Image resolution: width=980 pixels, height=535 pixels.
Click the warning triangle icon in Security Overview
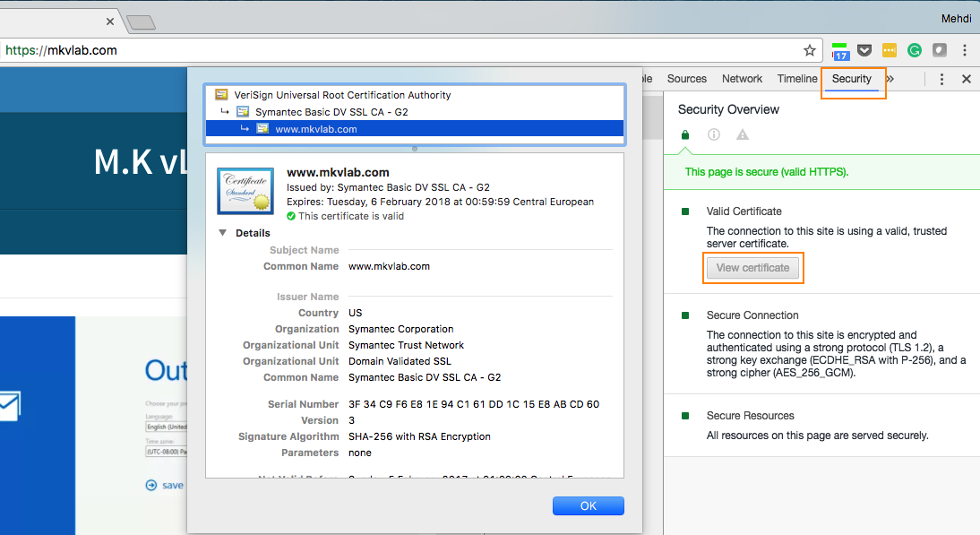click(x=743, y=135)
